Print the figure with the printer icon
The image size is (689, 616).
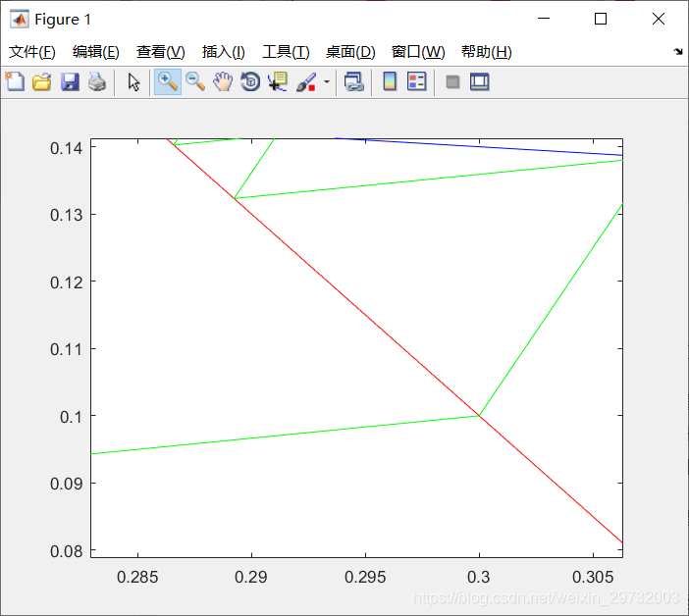97,81
